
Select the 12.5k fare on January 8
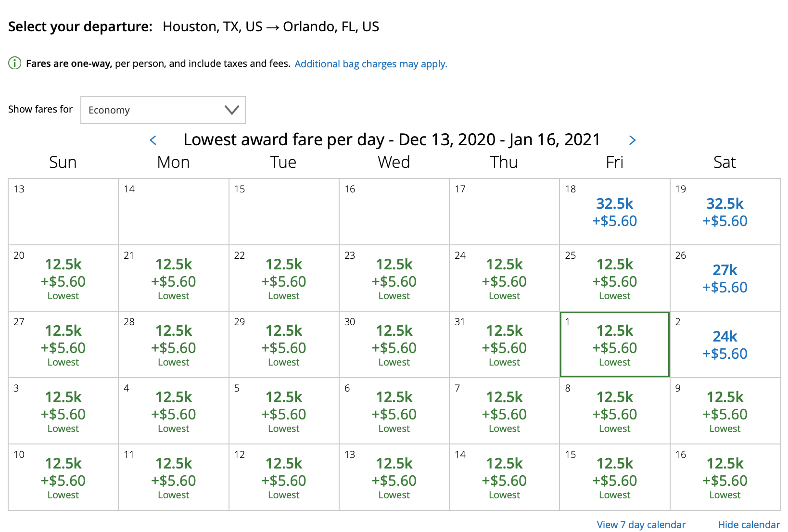coord(614,410)
